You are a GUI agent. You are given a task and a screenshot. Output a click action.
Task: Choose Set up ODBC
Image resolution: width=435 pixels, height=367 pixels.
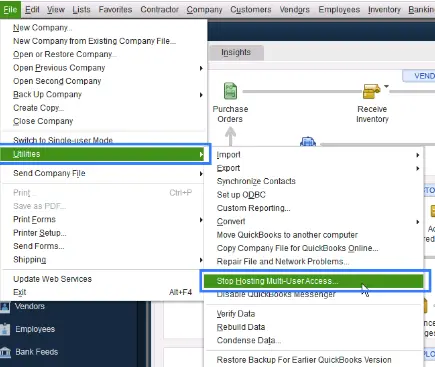314,195
